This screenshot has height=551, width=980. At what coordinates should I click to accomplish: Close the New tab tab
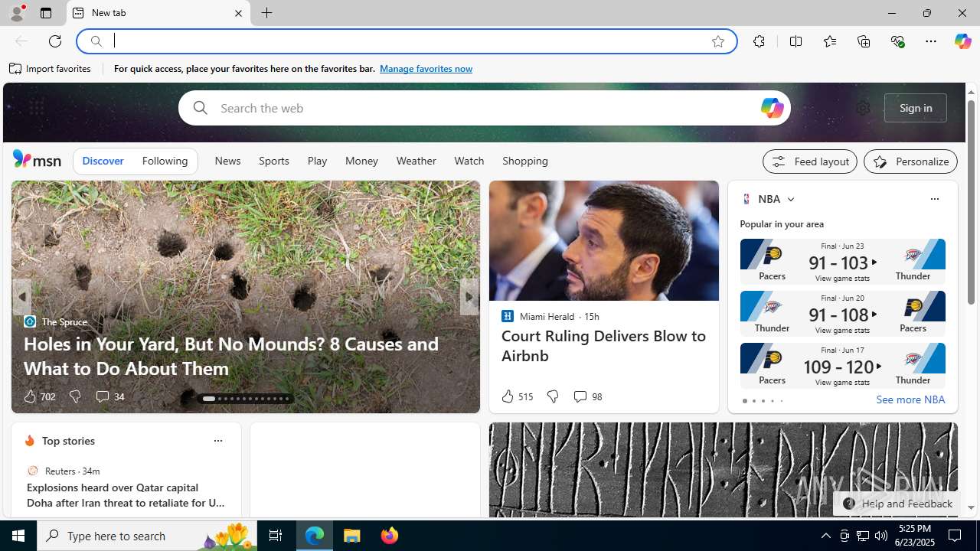click(238, 13)
